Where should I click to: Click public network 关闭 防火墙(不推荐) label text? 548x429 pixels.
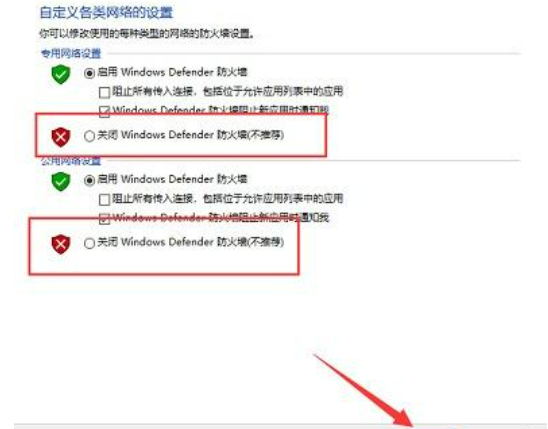pos(190,242)
